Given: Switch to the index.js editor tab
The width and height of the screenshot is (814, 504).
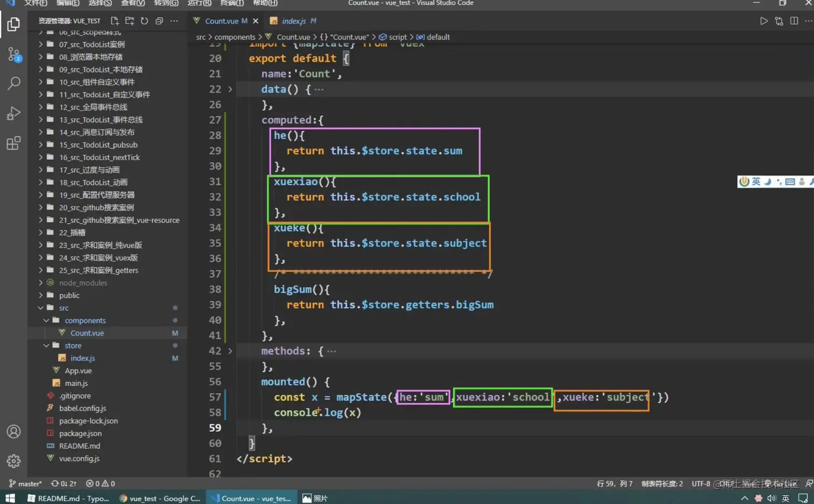Looking at the screenshot, I should (x=293, y=21).
